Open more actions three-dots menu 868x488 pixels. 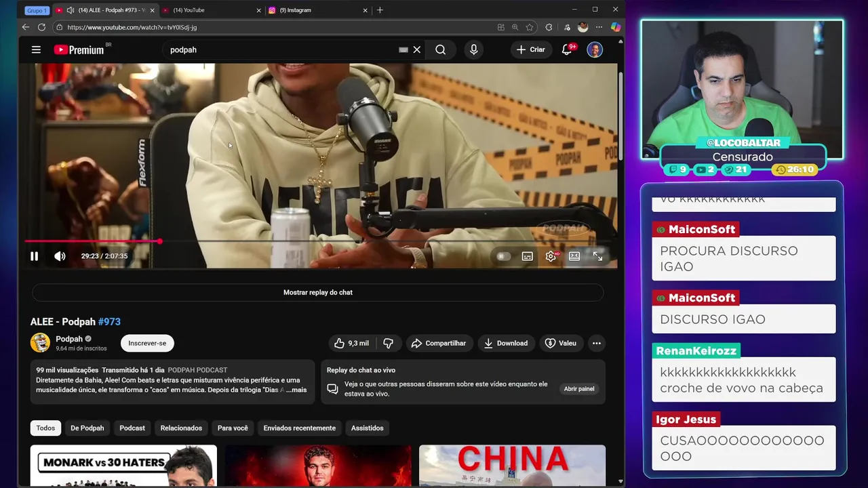(597, 343)
